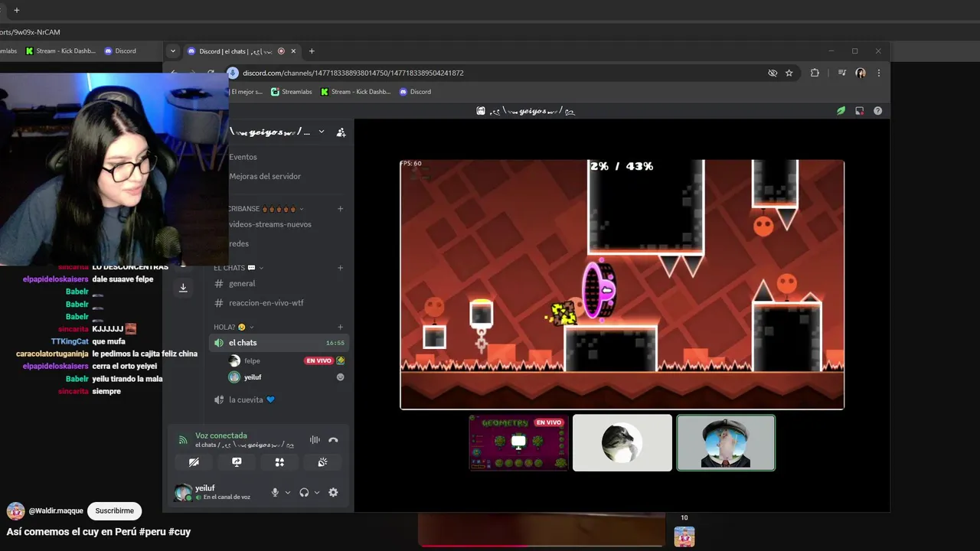Screen dimensions: 980x551
Task: Click the Suscribirme button
Action: [x=114, y=510]
